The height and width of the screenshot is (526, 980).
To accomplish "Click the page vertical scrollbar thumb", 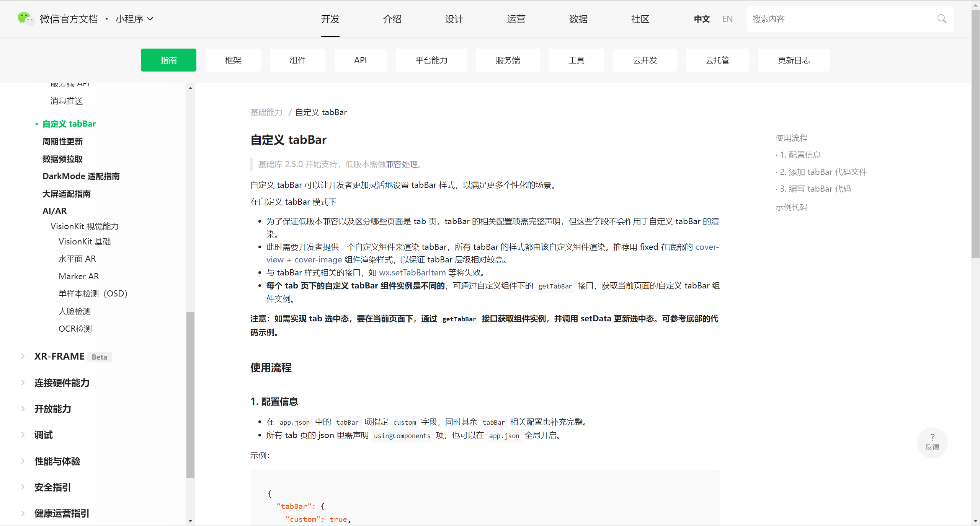I will 975,134.
